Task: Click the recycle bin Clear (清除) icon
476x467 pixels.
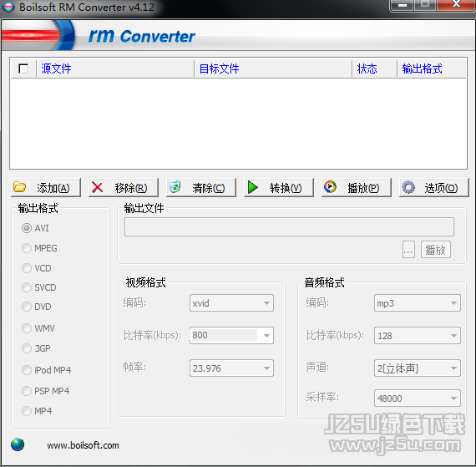Action: pyautogui.click(x=175, y=187)
